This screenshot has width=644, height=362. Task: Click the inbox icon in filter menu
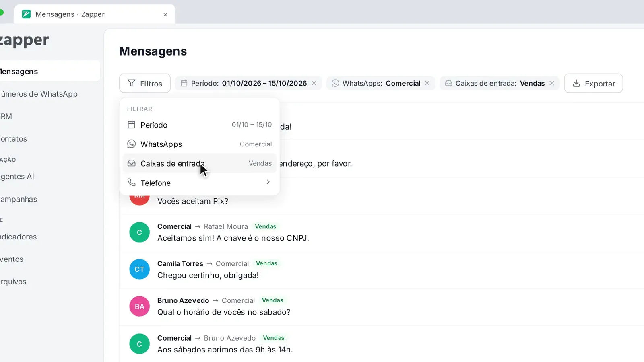coord(131,163)
